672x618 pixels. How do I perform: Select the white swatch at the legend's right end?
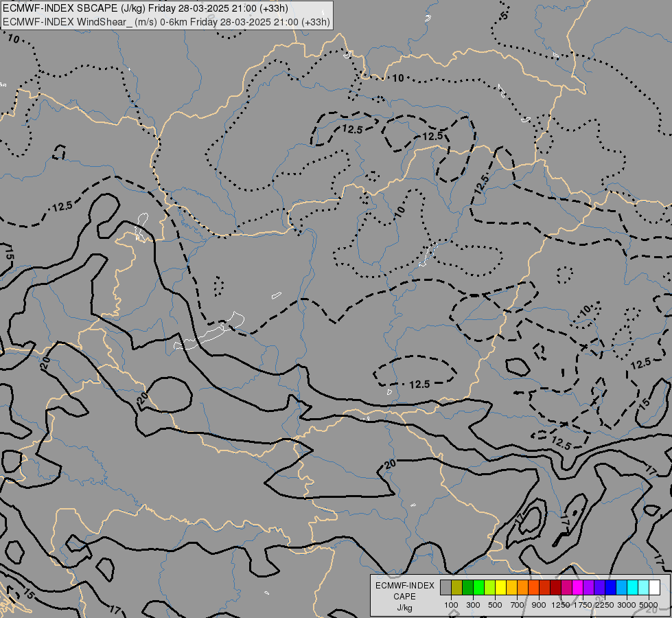[654, 588]
